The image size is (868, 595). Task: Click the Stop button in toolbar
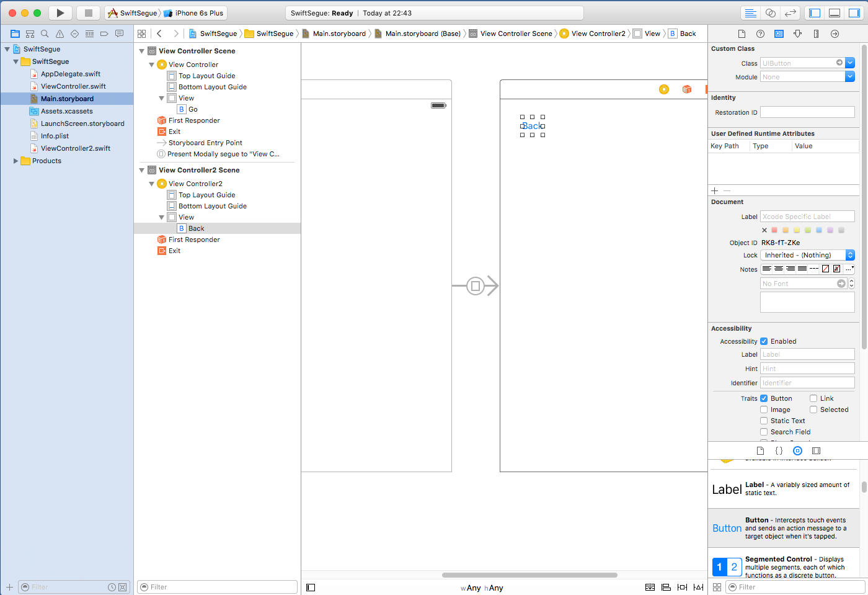click(88, 13)
